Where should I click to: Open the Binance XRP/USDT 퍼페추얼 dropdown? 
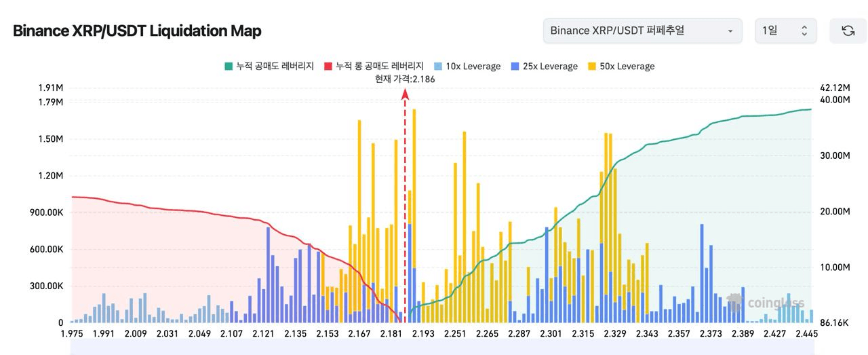(642, 31)
